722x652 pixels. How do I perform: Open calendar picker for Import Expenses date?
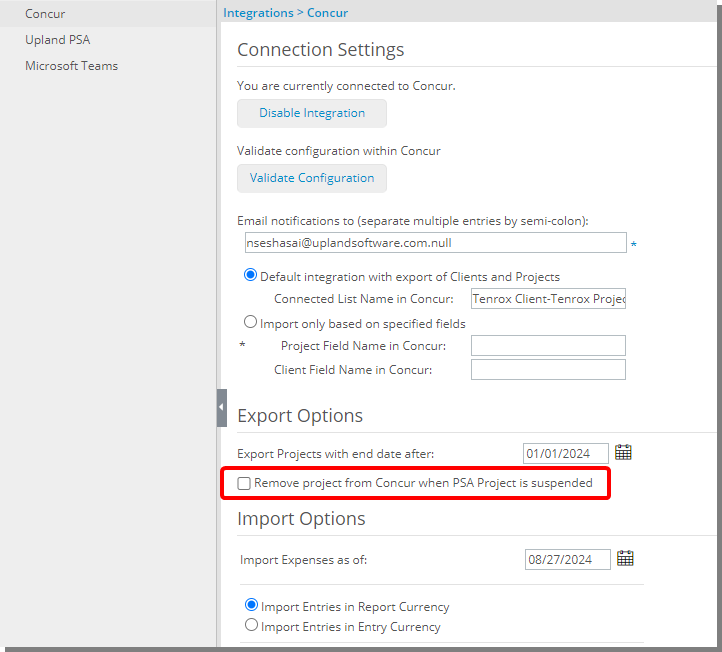(x=625, y=559)
